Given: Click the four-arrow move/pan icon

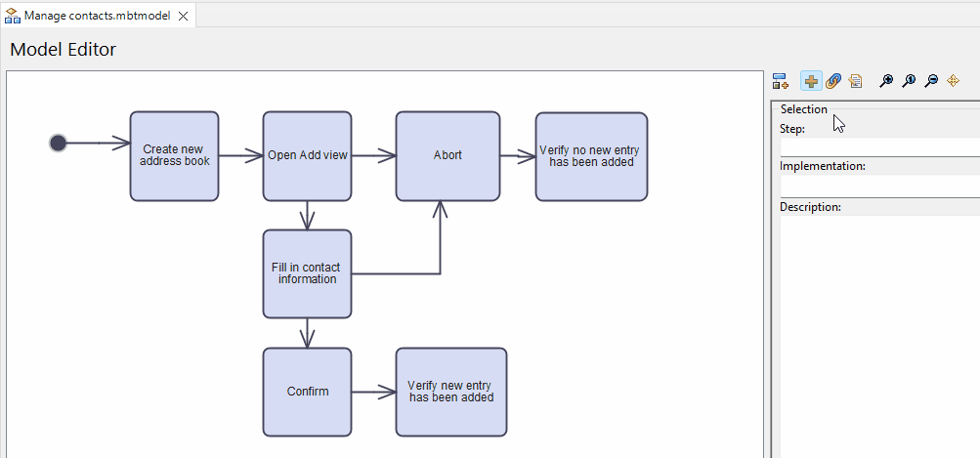Looking at the screenshot, I should [953, 81].
